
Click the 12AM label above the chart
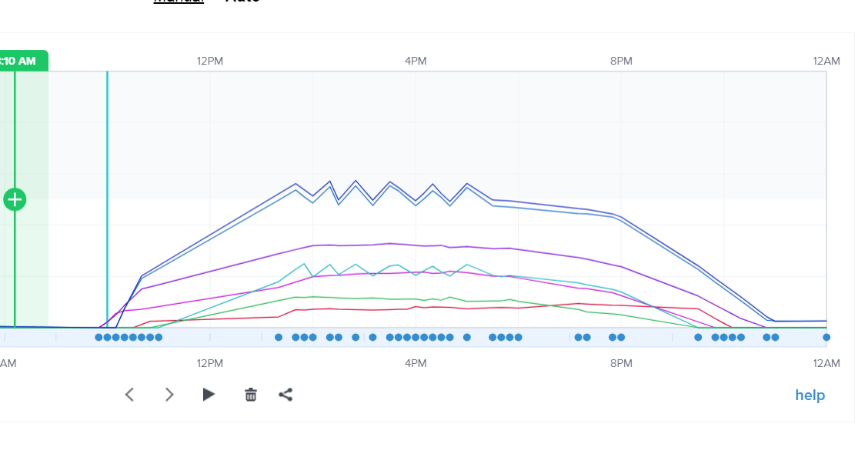click(x=826, y=62)
